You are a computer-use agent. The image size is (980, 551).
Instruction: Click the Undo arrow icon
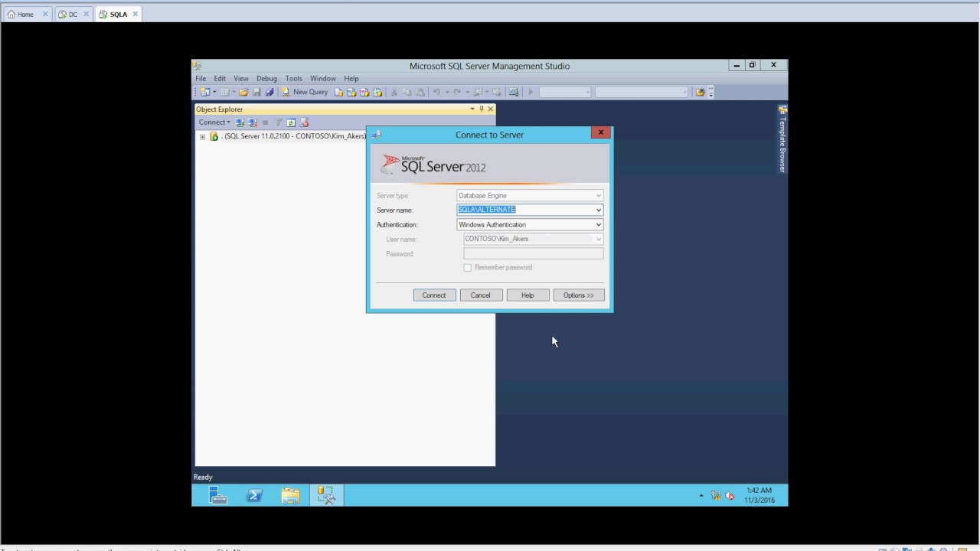pos(436,92)
